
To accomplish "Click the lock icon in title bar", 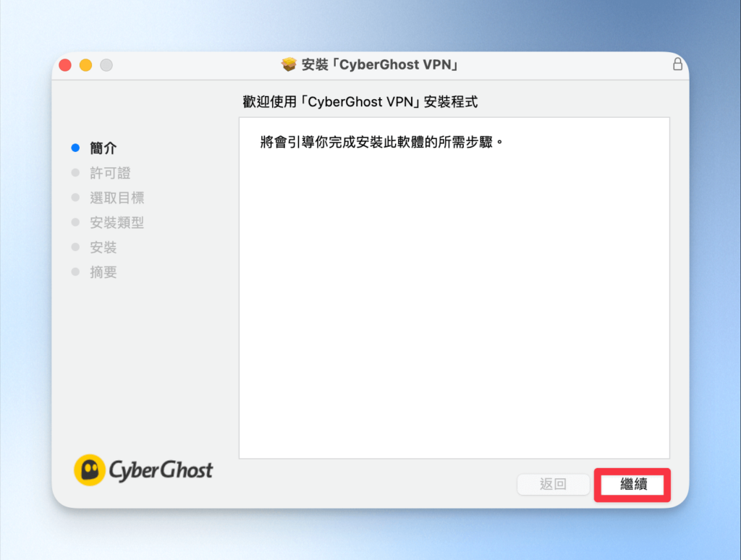I will 677,64.
